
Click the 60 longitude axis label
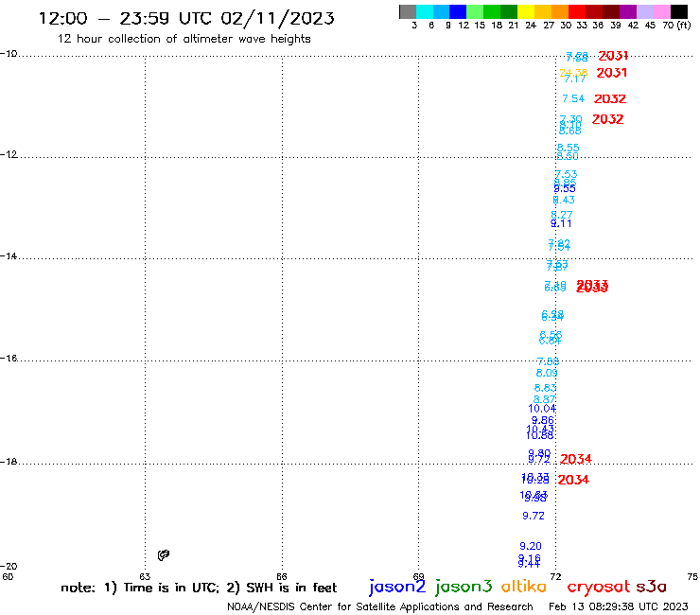(x=8, y=576)
